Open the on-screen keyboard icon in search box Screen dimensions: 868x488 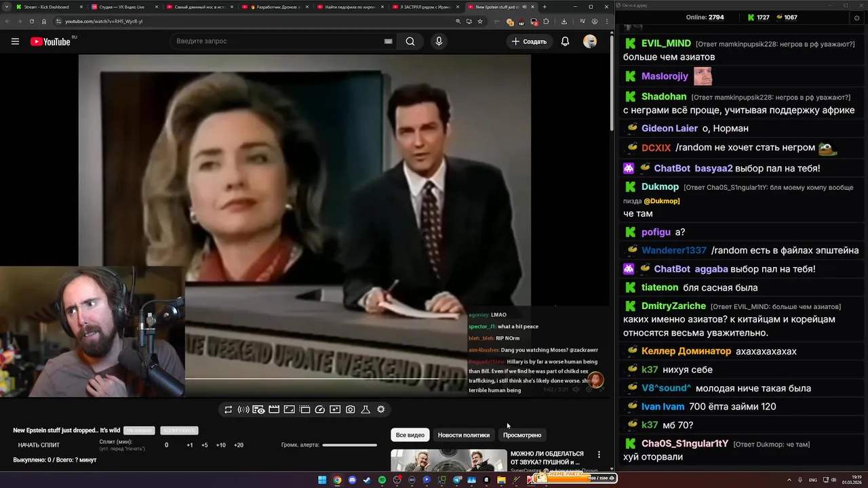pyautogui.click(x=388, y=41)
